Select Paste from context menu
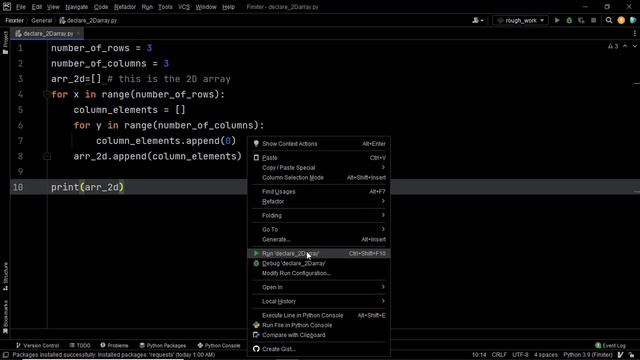 click(x=319, y=158)
